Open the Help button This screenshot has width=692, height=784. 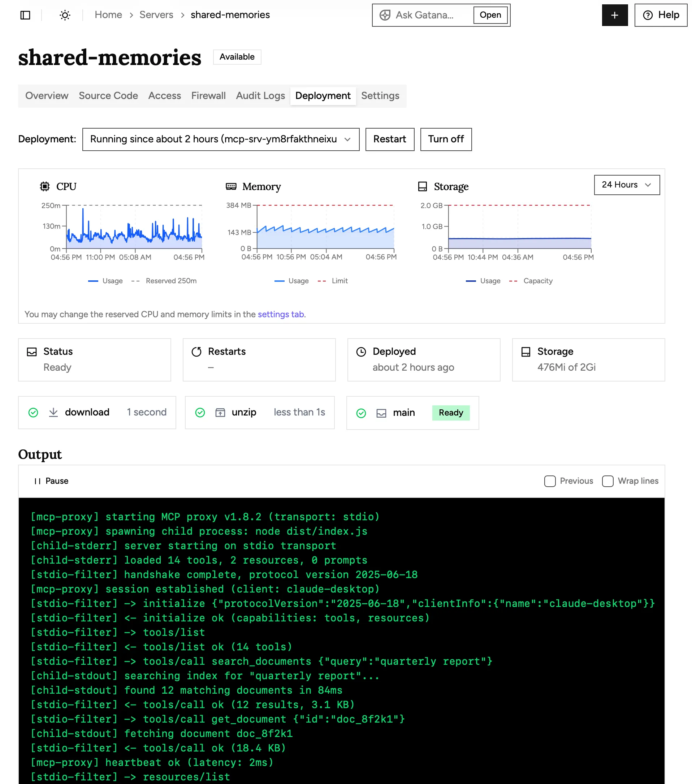(661, 15)
